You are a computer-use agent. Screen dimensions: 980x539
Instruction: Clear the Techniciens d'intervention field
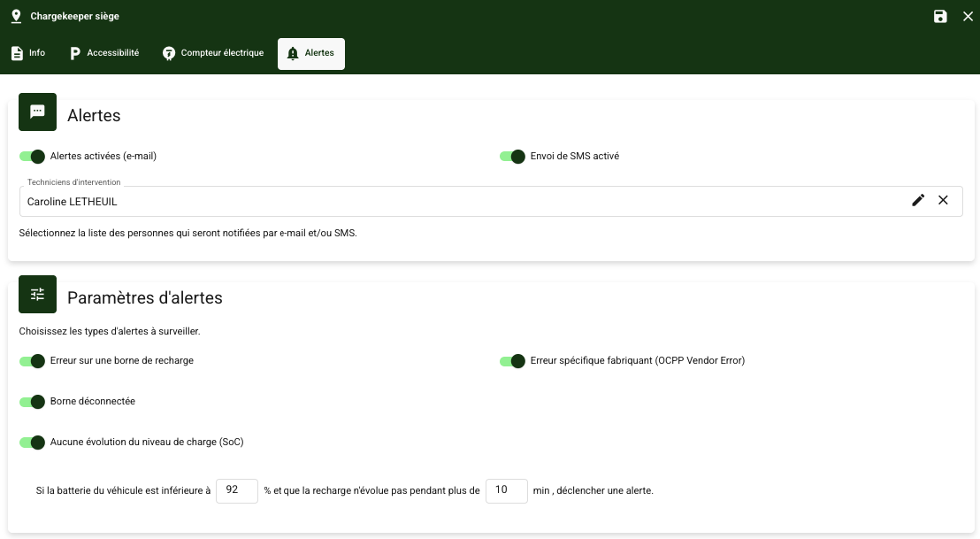943,201
